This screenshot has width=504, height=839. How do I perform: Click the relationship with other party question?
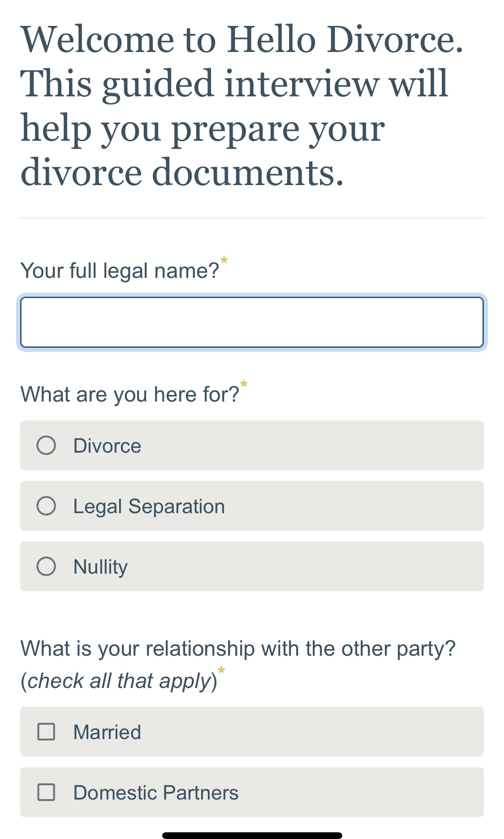(238, 649)
